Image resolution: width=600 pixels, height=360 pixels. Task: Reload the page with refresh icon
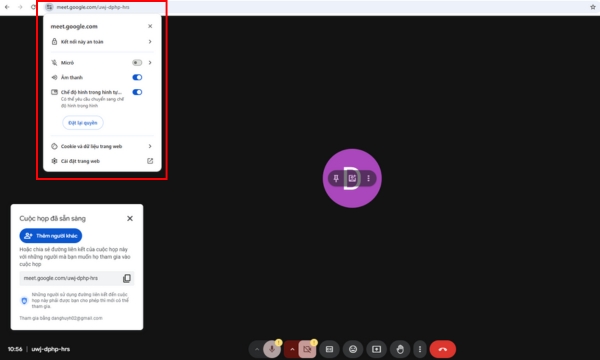[x=33, y=7]
